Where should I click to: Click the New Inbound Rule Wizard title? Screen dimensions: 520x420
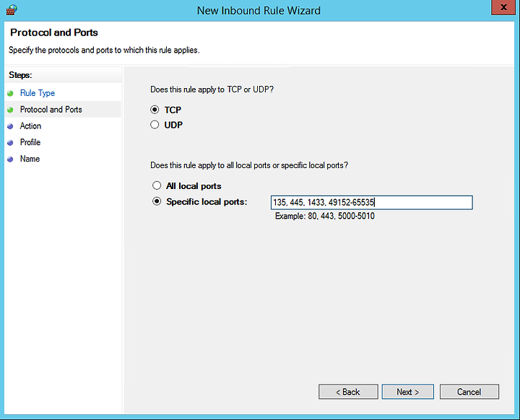pos(259,11)
